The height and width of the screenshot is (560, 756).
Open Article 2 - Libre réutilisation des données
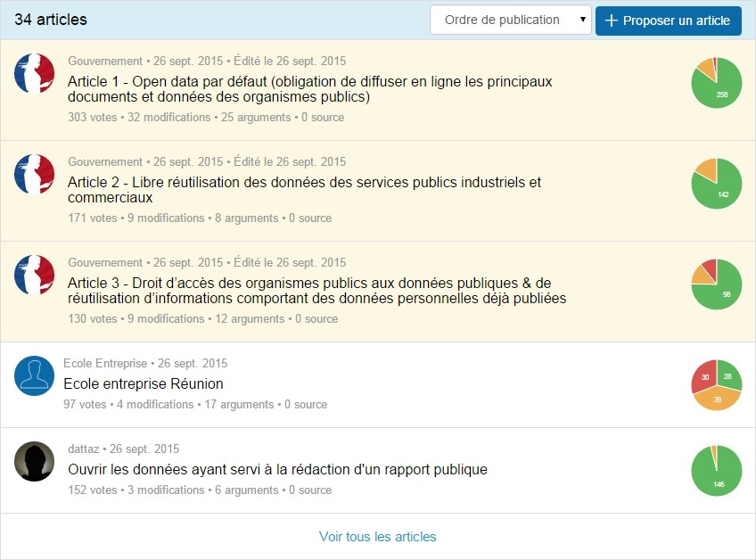point(304,190)
